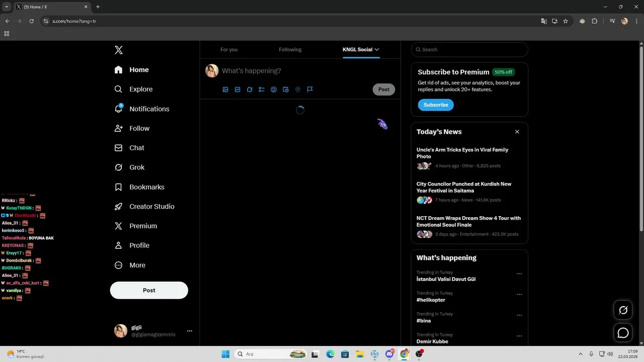Screen dimensions: 644x362
Task: Open the media control icon in Chrome toolbar
Action: [x=612, y=21]
